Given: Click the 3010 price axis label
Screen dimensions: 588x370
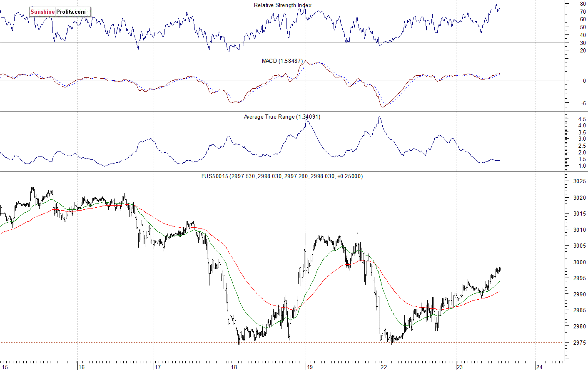Looking at the screenshot, I should pos(580,230).
